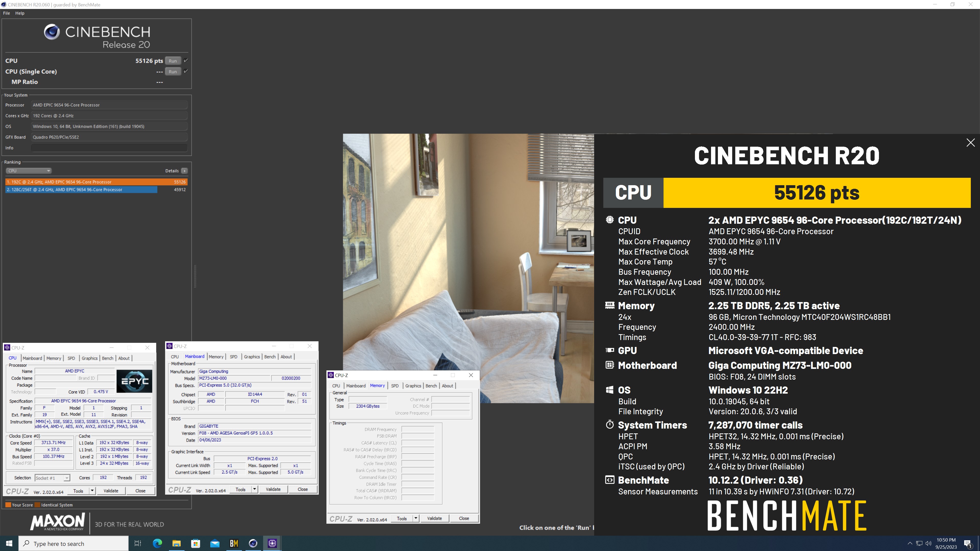
Task: Open Memory tab in Mainboard CPU-Z window
Action: point(216,357)
